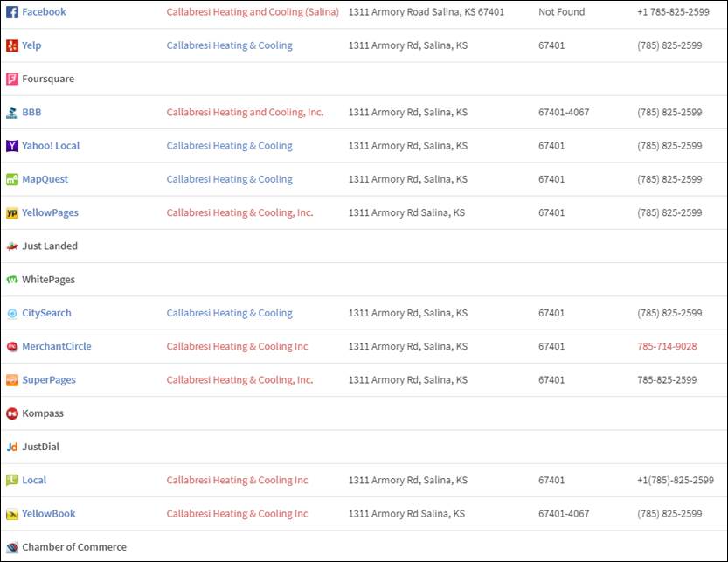Image resolution: width=728 pixels, height=562 pixels.
Task: Click the Yelp logo icon
Action: click(12, 45)
